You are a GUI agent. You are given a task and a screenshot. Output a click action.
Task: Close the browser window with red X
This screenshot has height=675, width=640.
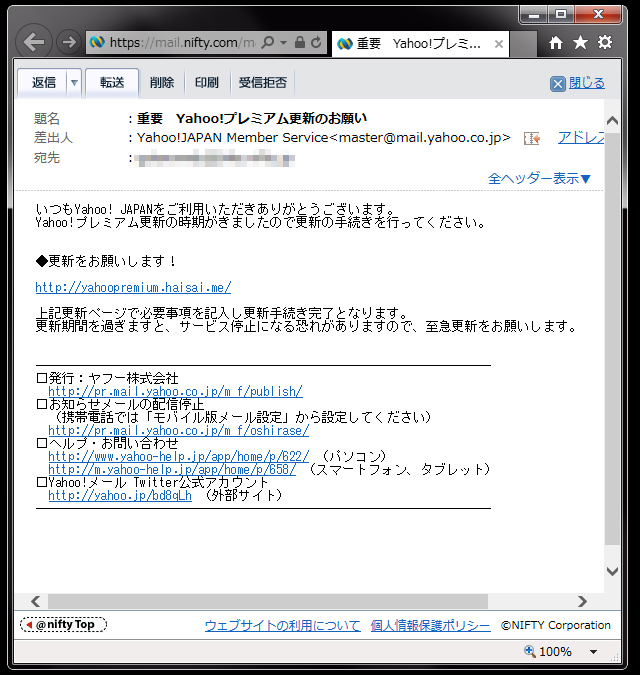coord(598,15)
